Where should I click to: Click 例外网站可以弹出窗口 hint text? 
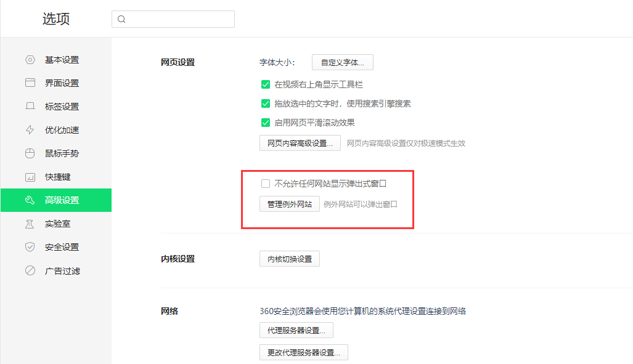pyautogui.click(x=361, y=204)
